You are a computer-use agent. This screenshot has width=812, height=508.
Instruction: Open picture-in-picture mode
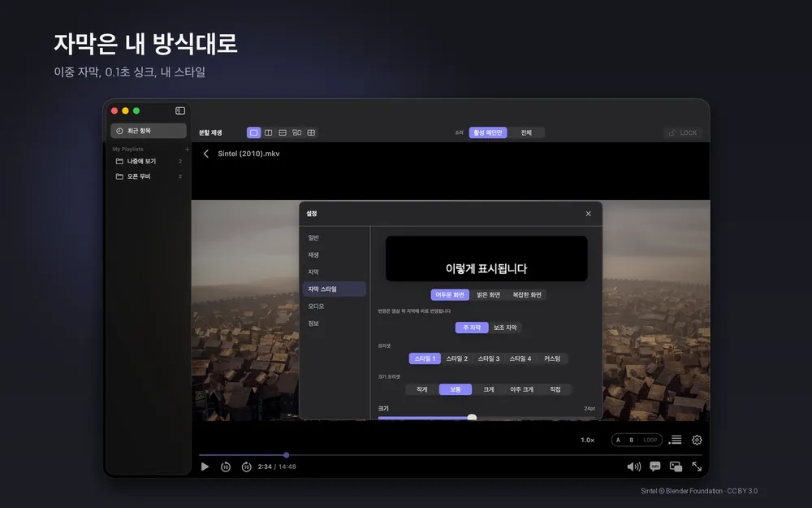(676, 467)
